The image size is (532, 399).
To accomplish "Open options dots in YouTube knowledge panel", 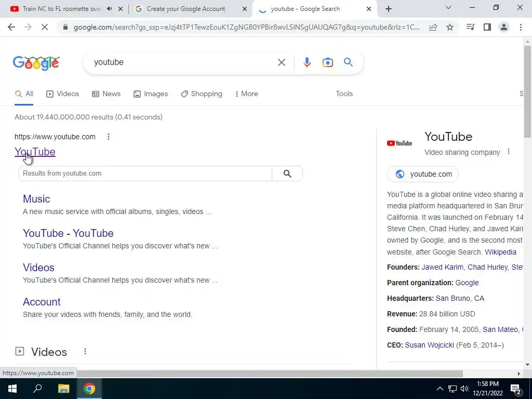I will tap(508, 151).
